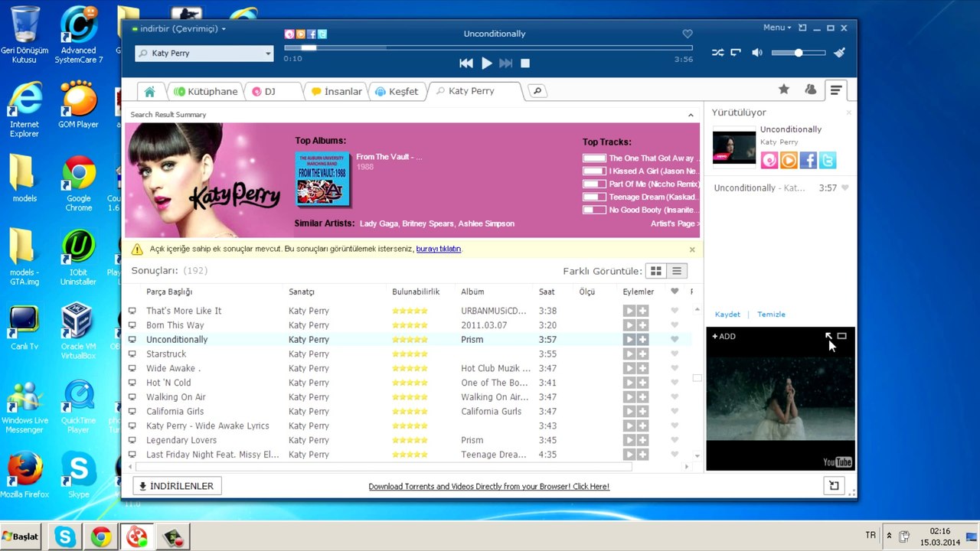The image size is (980, 551).
Task: Open the Download Torrents and Videos link
Action: click(x=489, y=487)
